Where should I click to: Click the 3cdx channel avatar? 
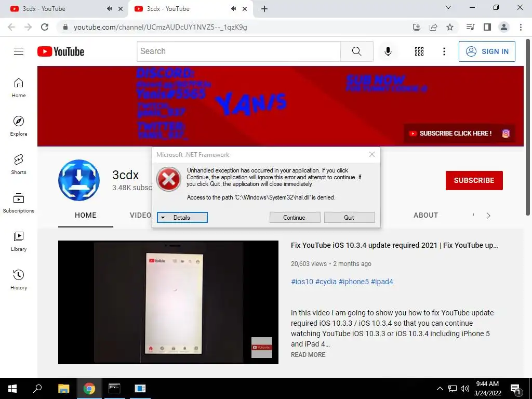pos(79,180)
